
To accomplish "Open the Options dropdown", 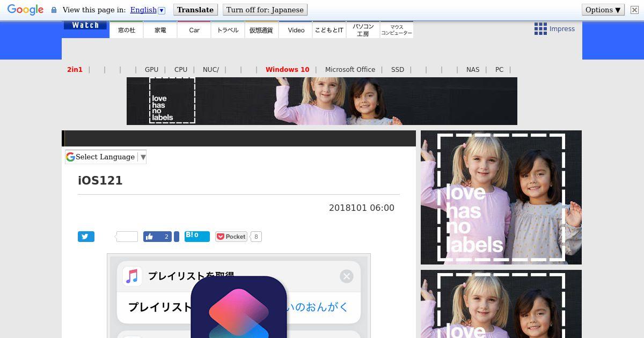I will [603, 10].
